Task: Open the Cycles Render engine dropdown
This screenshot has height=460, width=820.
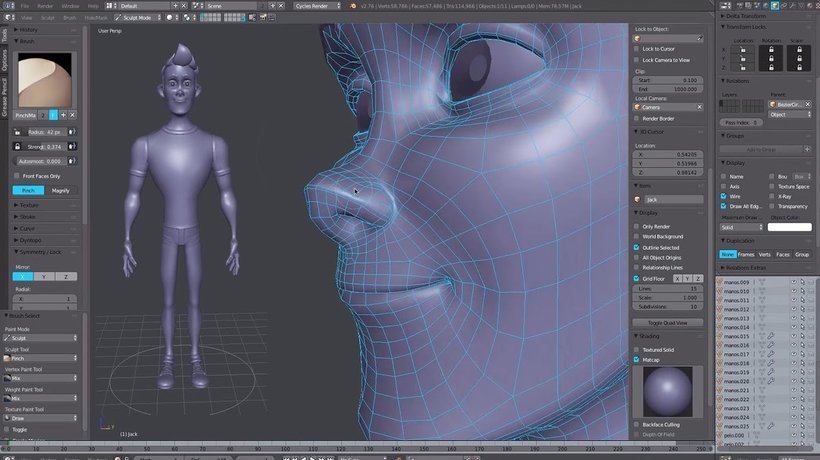Action: 317,6
